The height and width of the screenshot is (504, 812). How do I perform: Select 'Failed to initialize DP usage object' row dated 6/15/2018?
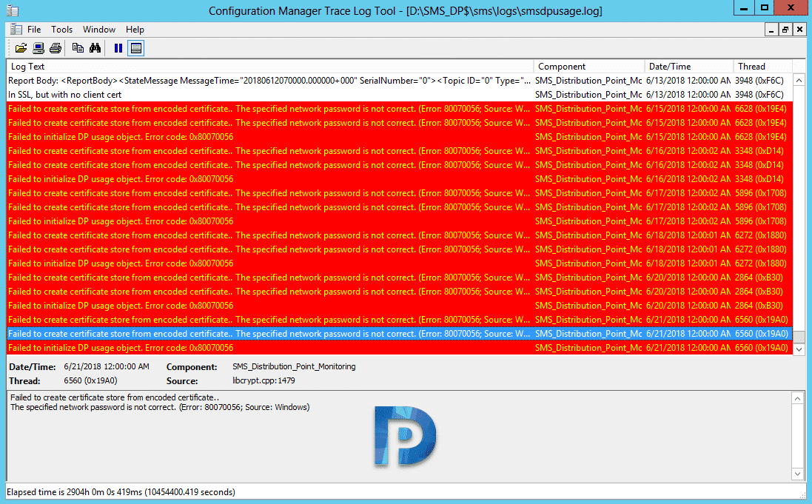point(399,137)
